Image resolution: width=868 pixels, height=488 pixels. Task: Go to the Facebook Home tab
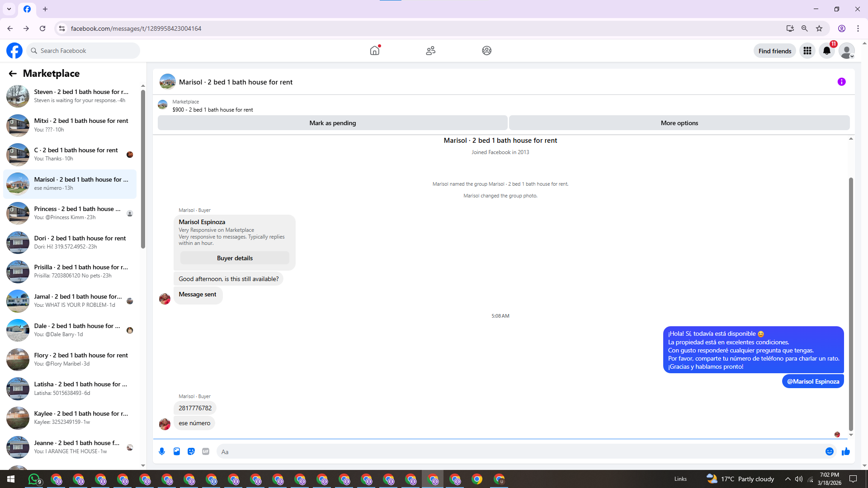[x=375, y=51]
